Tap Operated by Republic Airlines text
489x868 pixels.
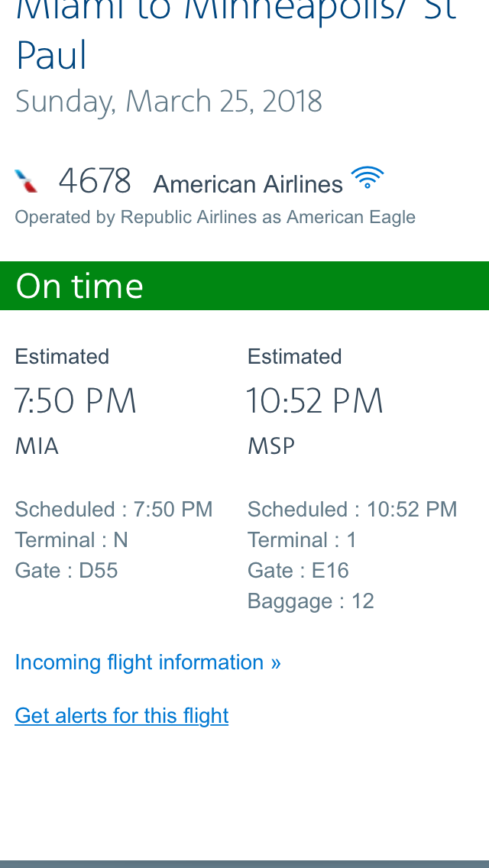[x=215, y=217]
